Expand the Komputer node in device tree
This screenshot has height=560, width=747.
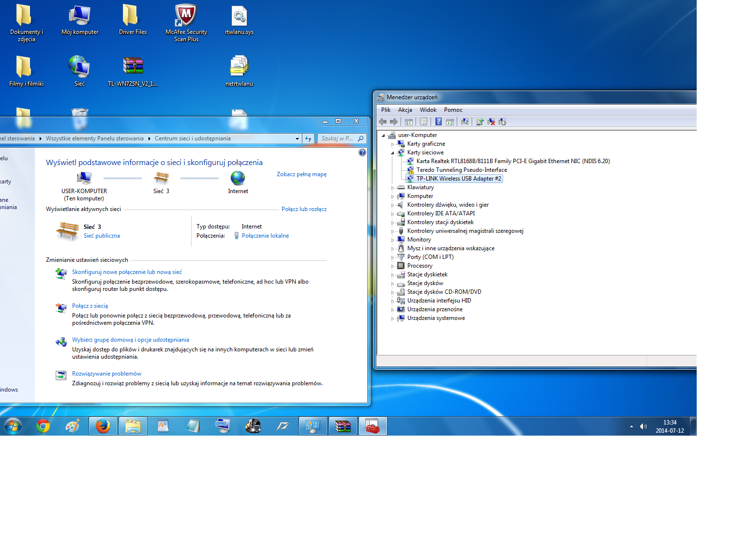392,197
